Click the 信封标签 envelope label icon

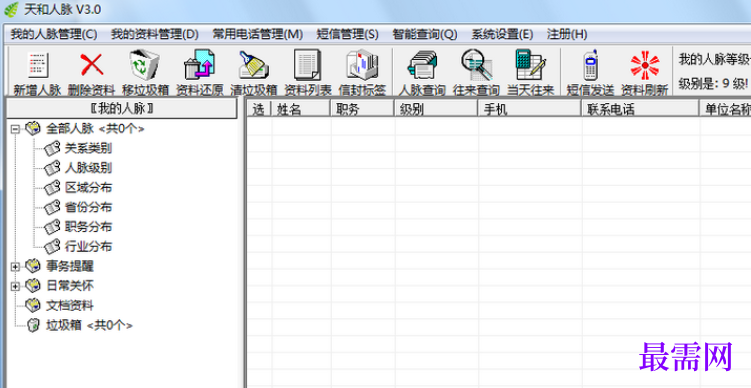point(362,65)
